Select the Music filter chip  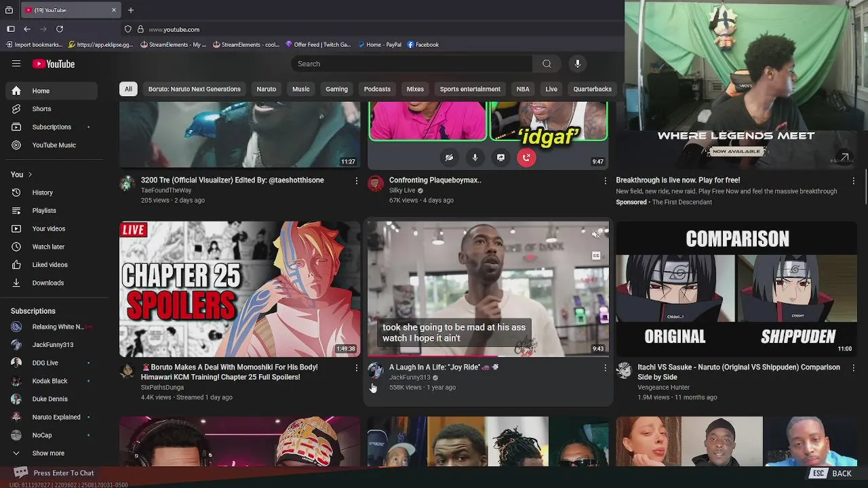[x=301, y=89]
